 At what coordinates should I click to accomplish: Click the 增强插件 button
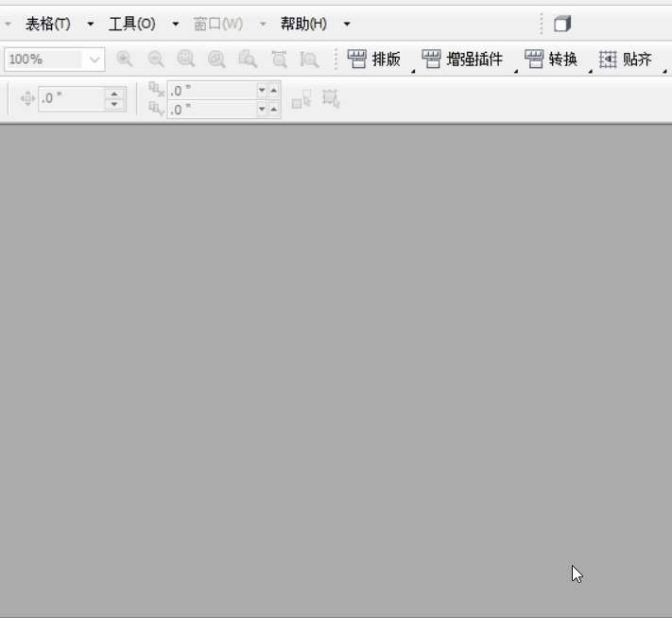[463, 60]
